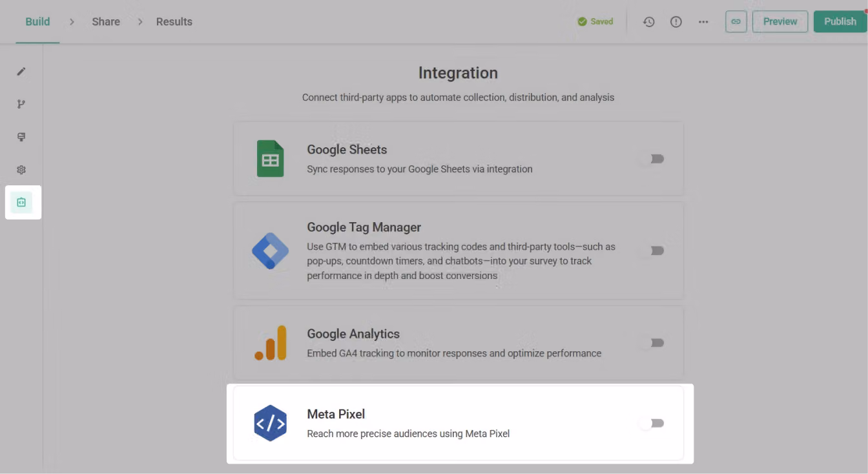Click the Google Analytics title text

click(353, 334)
